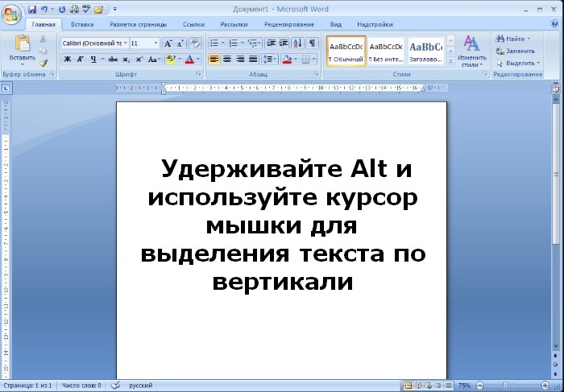Click the Clear Formatting eraser icon
564x392 pixels.
(x=195, y=43)
